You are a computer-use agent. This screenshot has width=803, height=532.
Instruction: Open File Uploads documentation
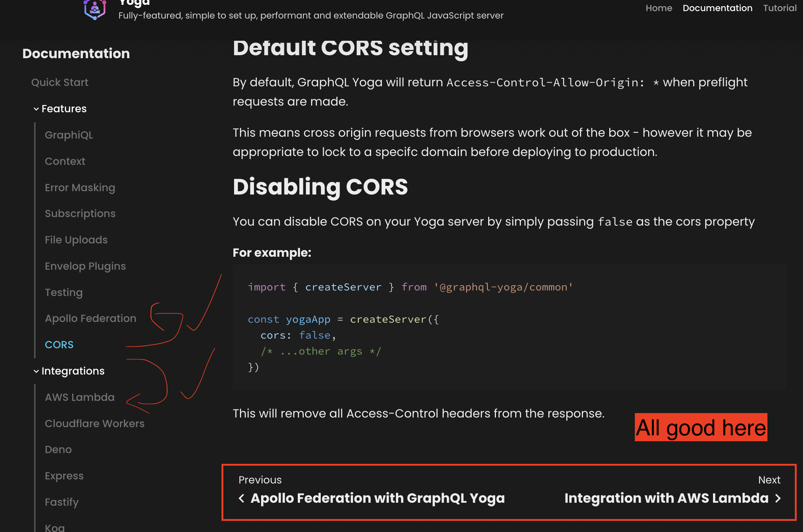[x=76, y=240]
